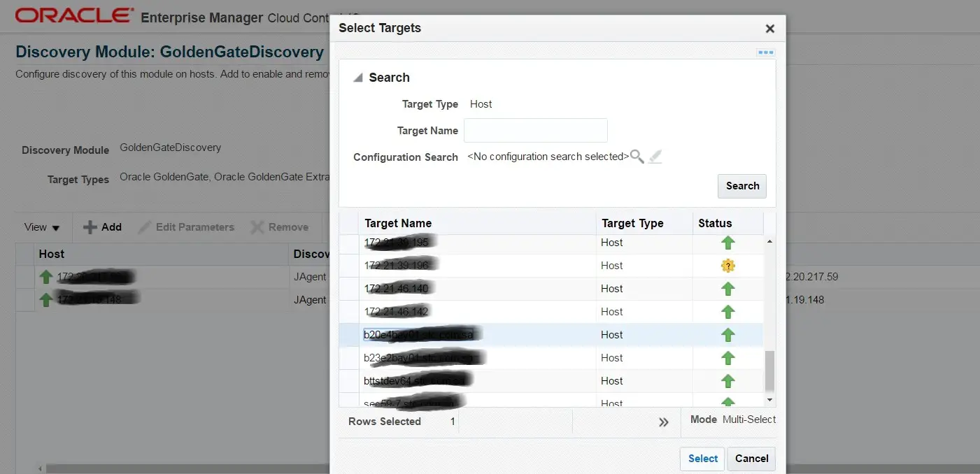Confirm with the Select button
The image size is (980, 474).
[702, 459]
